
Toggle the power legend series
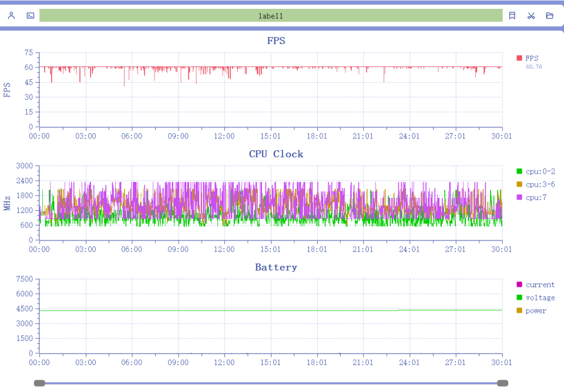point(531,310)
